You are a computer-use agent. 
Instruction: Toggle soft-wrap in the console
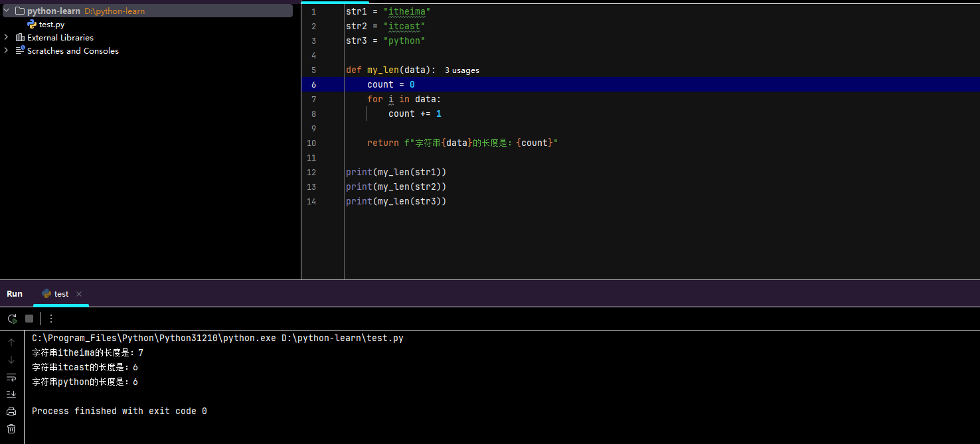[11, 377]
